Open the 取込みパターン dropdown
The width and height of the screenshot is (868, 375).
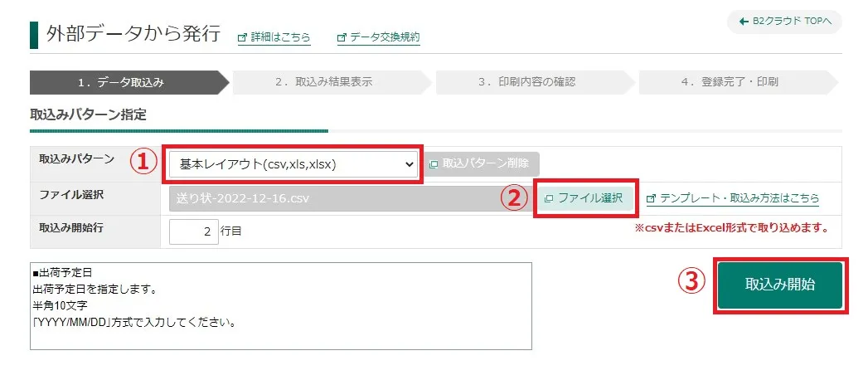(x=293, y=164)
